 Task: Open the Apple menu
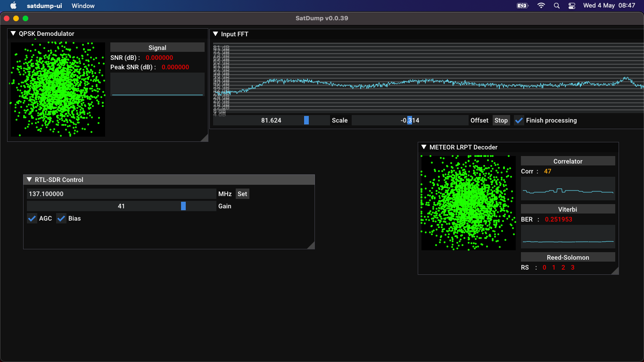pos(13,6)
